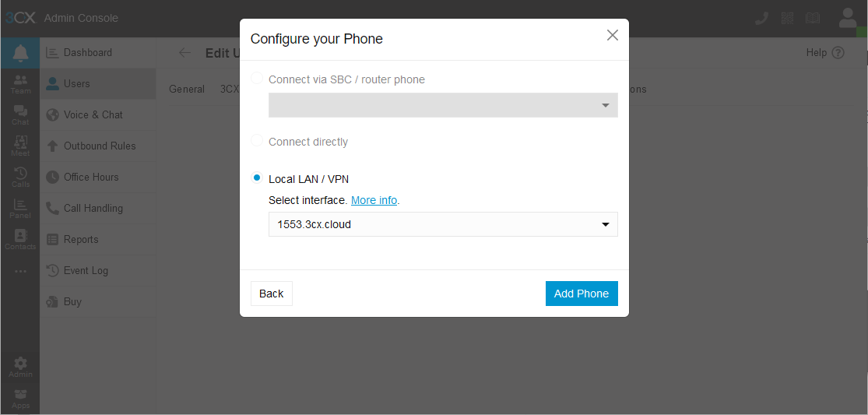
Task: Select the Connect directly radio option
Action: coord(257,141)
